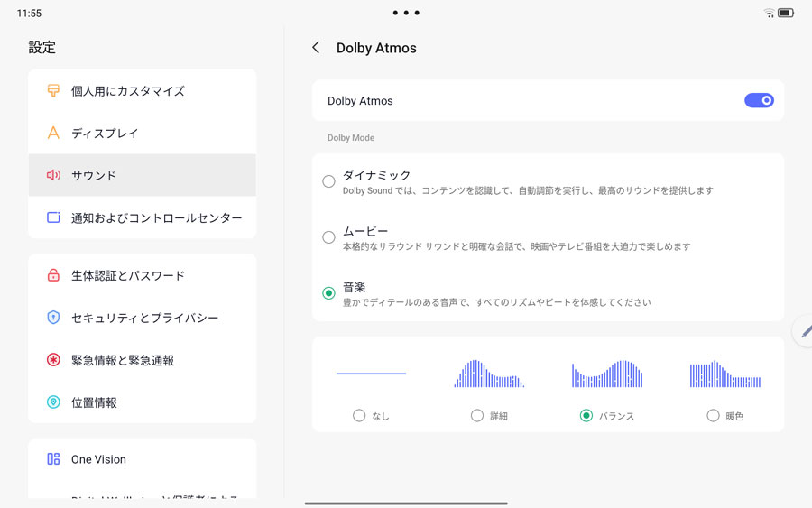This screenshot has height=508, width=812.
Task: Turn off the Dolby Atmos switch
Action: 759,100
